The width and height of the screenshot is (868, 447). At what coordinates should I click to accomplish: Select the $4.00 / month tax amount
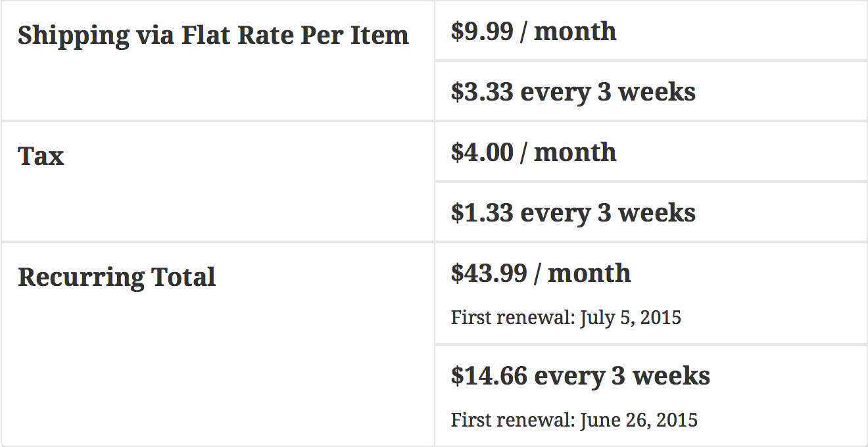coord(533,152)
